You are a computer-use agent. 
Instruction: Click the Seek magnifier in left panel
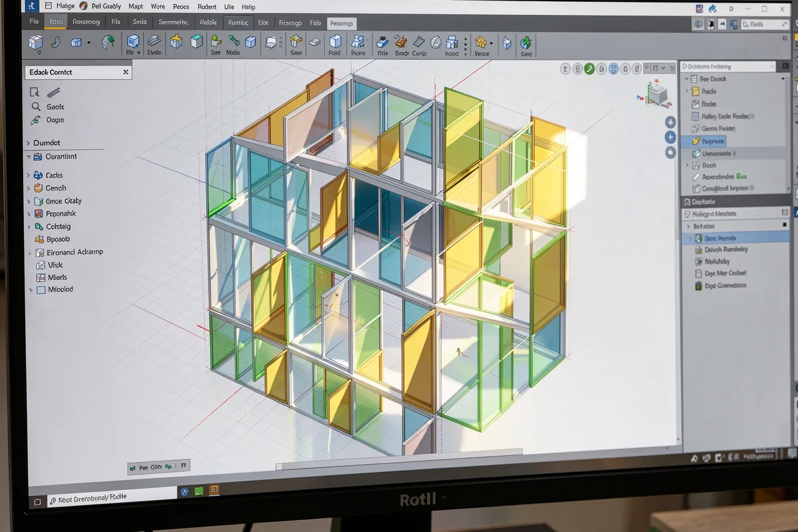[x=36, y=107]
